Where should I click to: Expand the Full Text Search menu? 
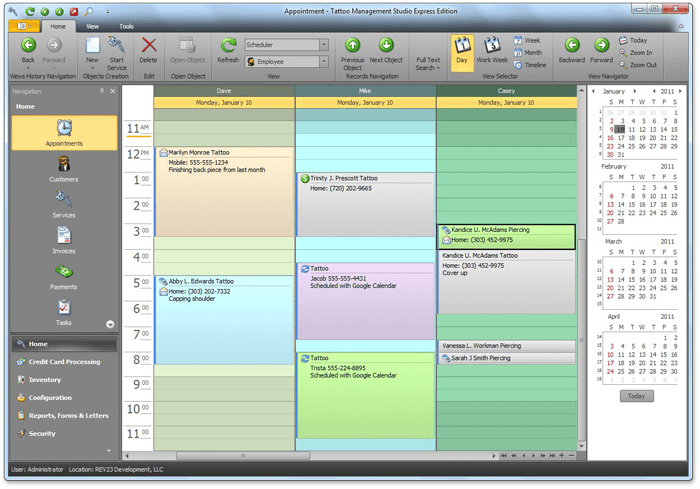point(428,63)
